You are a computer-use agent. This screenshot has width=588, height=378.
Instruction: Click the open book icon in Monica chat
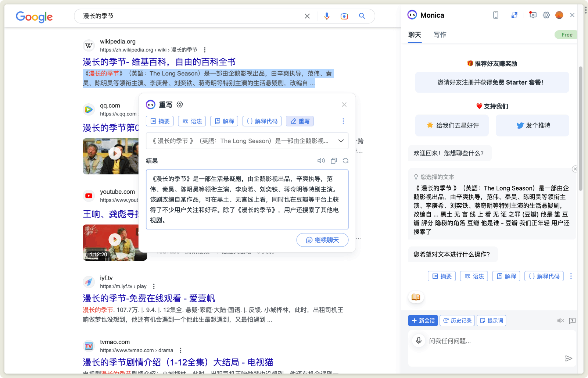pos(416,297)
